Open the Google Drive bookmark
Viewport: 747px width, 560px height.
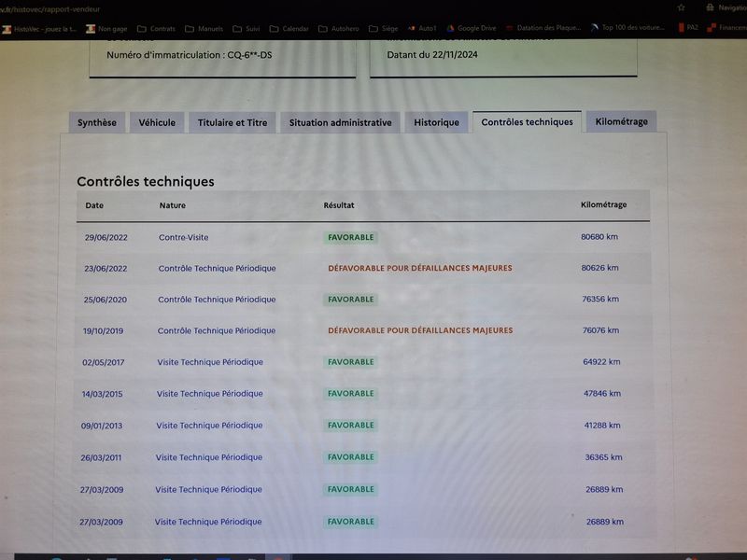[472, 28]
